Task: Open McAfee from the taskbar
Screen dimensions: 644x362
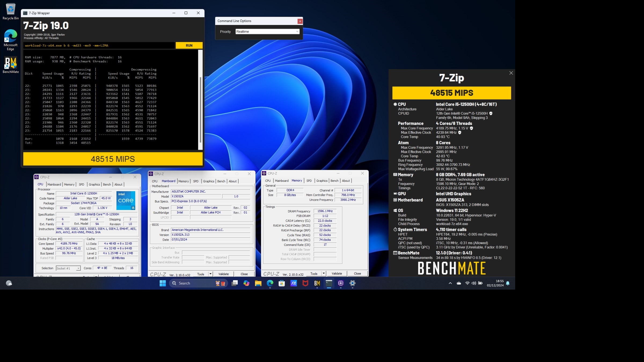Action: [x=305, y=283]
